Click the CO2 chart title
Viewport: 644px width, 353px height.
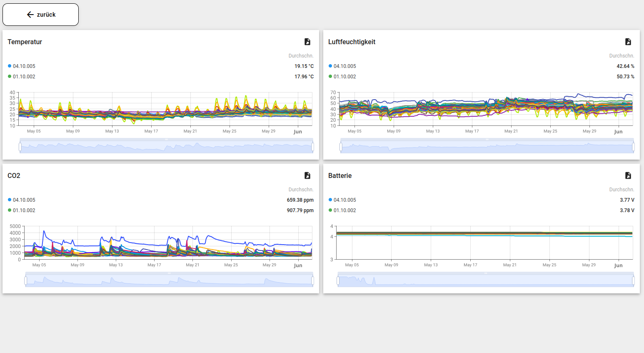click(x=14, y=175)
